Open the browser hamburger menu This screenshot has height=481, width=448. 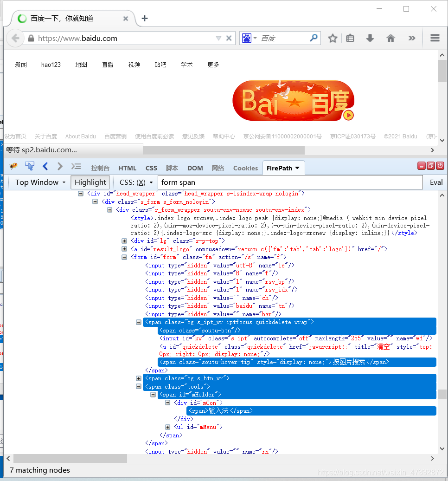pyautogui.click(x=435, y=38)
